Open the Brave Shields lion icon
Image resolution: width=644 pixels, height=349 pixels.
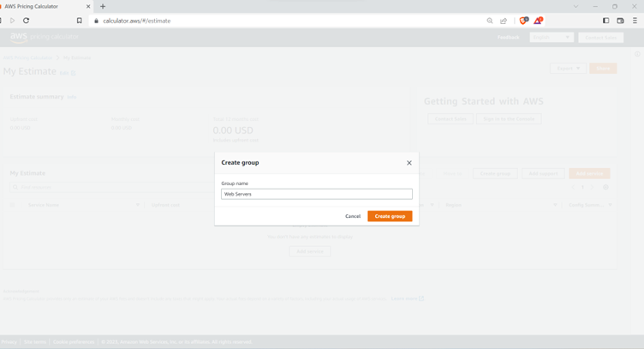tap(523, 21)
